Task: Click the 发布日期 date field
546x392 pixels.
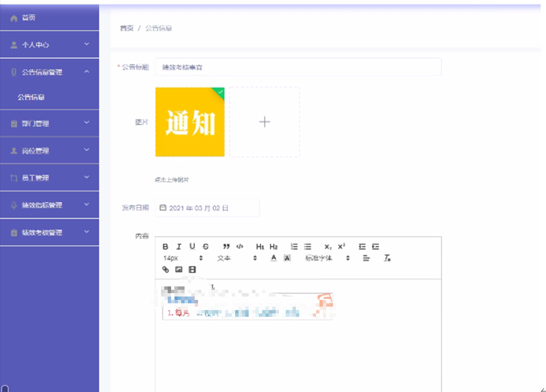Action: (207, 208)
